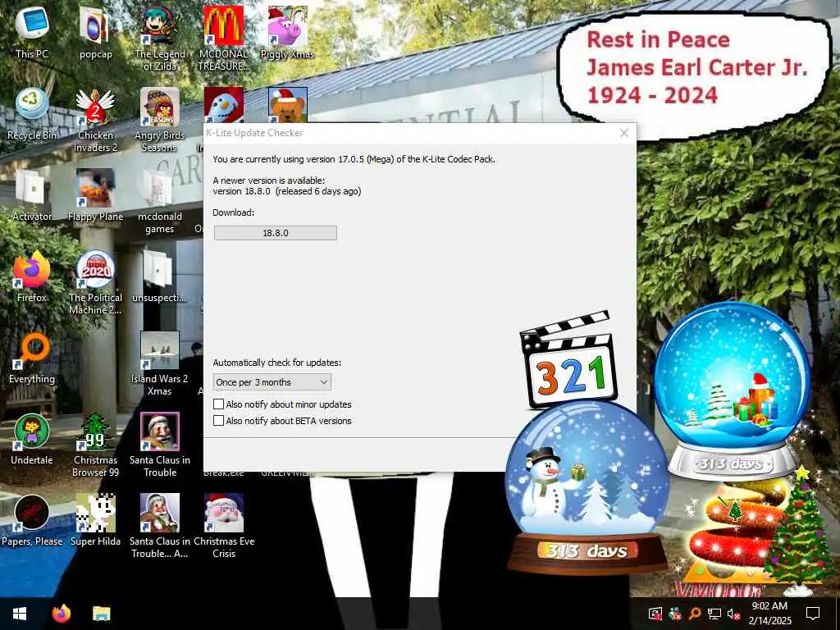
Task: Click the 'version 18.8.0 (released 6 days ago)' text
Action: tap(287, 191)
